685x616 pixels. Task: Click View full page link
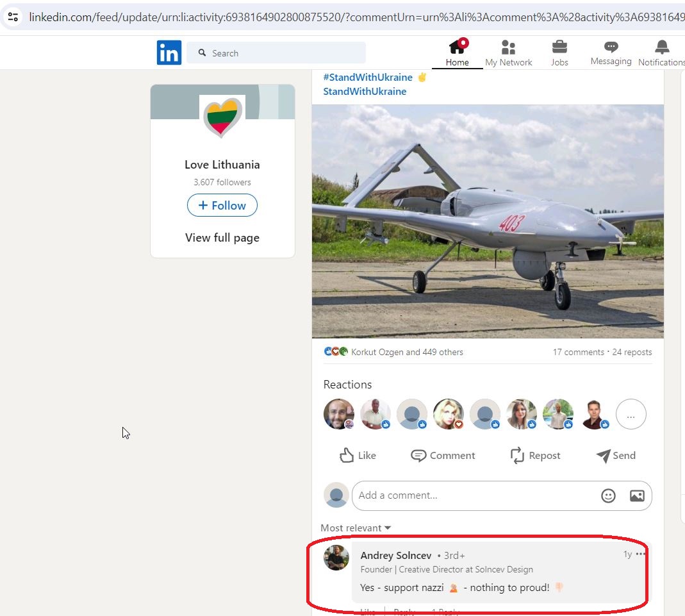click(x=222, y=238)
